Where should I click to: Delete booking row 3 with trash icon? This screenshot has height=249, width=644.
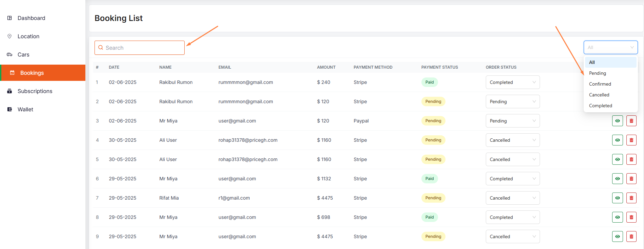[631, 121]
